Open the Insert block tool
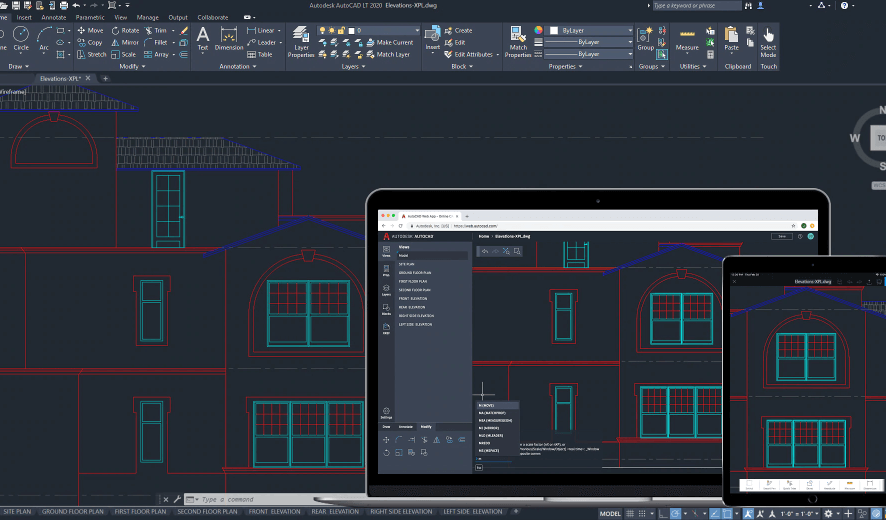 tap(433, 38)
